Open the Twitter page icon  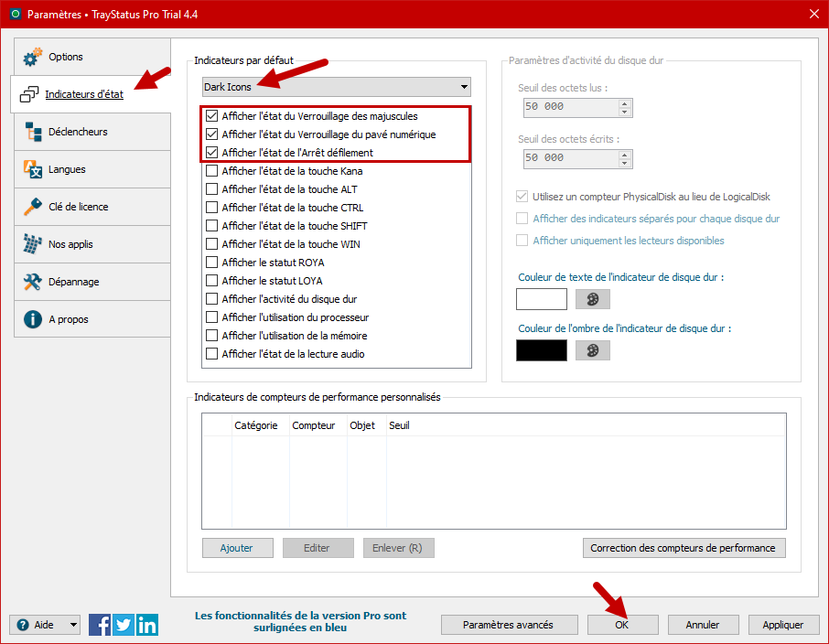pos(124,625)
